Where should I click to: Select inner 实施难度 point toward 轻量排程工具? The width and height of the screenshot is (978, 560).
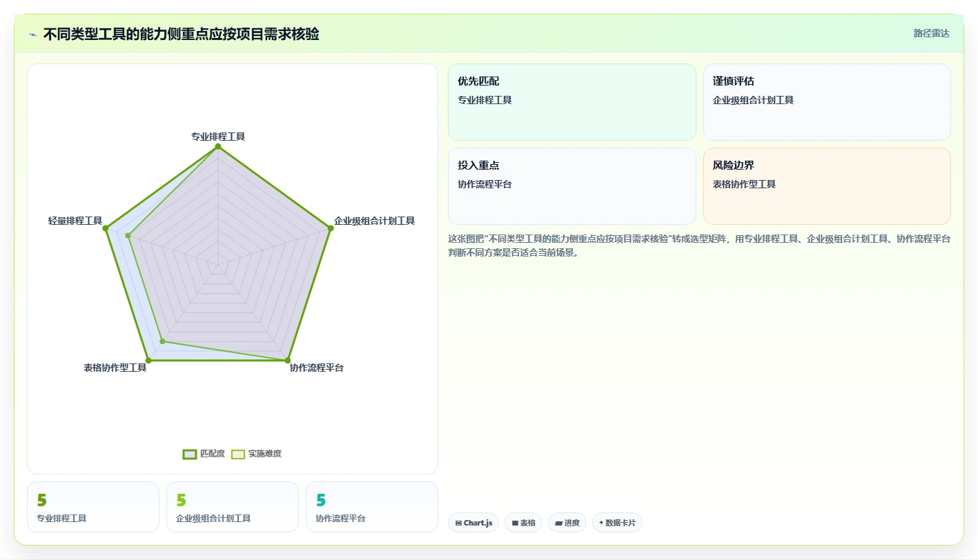pyautogui.click(x=128, y=236)
